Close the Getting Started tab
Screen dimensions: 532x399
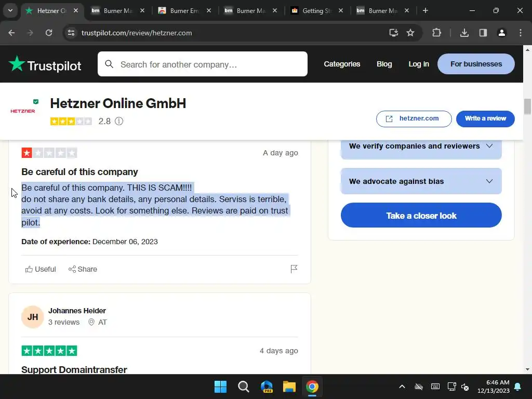click(341, 11)
